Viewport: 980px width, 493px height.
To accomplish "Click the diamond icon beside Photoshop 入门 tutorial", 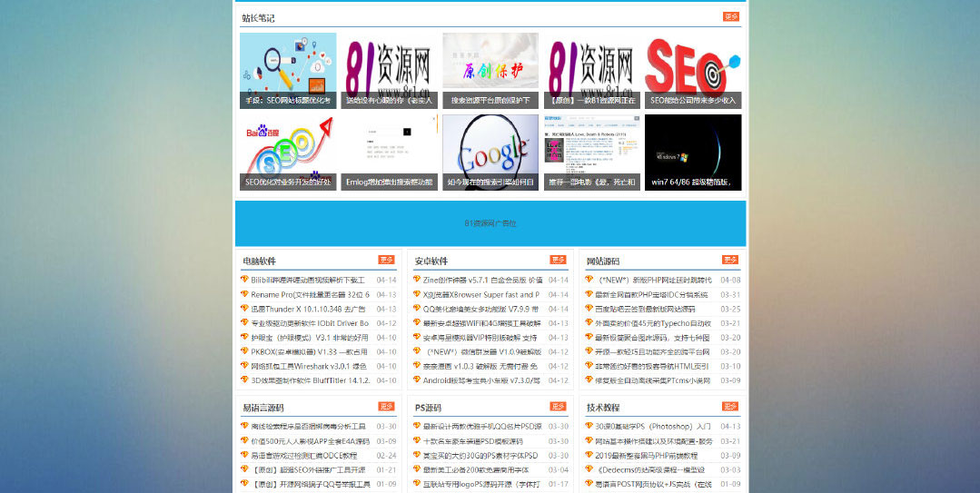I will point(589,426).
